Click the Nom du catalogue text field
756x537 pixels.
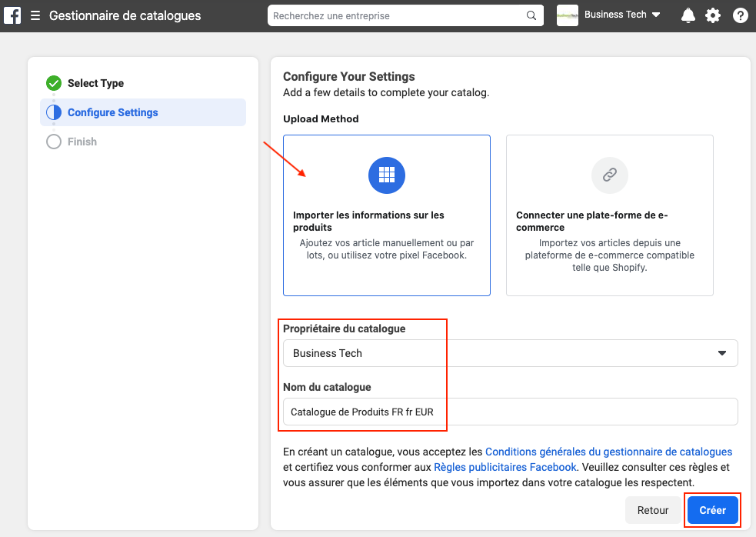510,412
